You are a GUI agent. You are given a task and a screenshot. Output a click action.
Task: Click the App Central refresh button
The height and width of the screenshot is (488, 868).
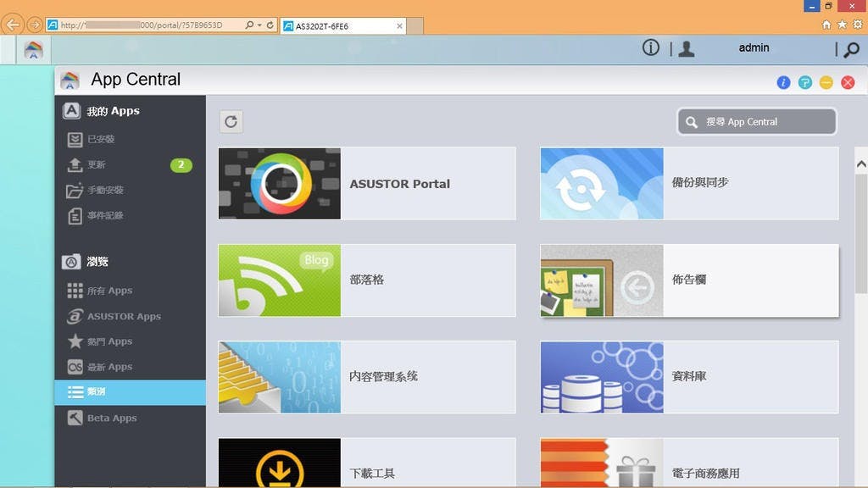pos(231,121)
